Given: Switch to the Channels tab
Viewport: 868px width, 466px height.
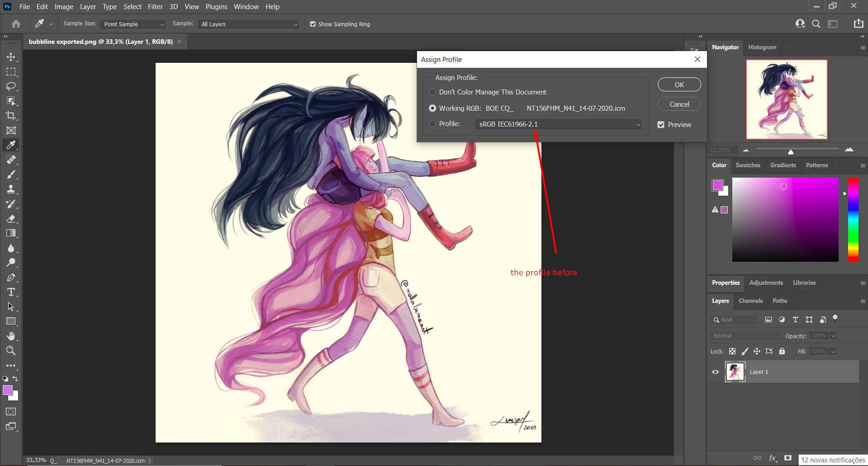Looking at the screenshot, I should (750, 301).
